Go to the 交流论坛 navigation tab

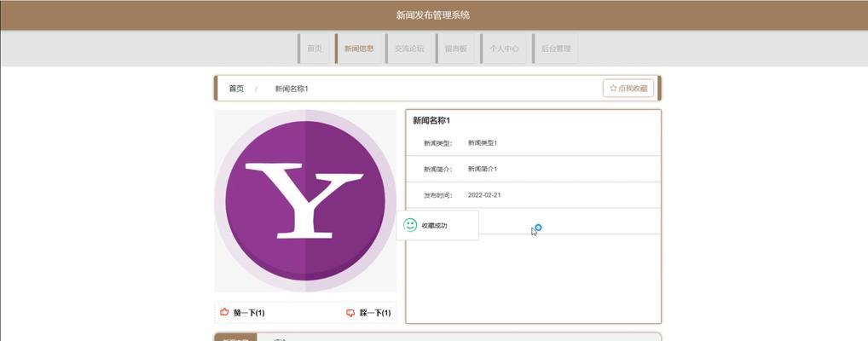click(x=408, y=49)
